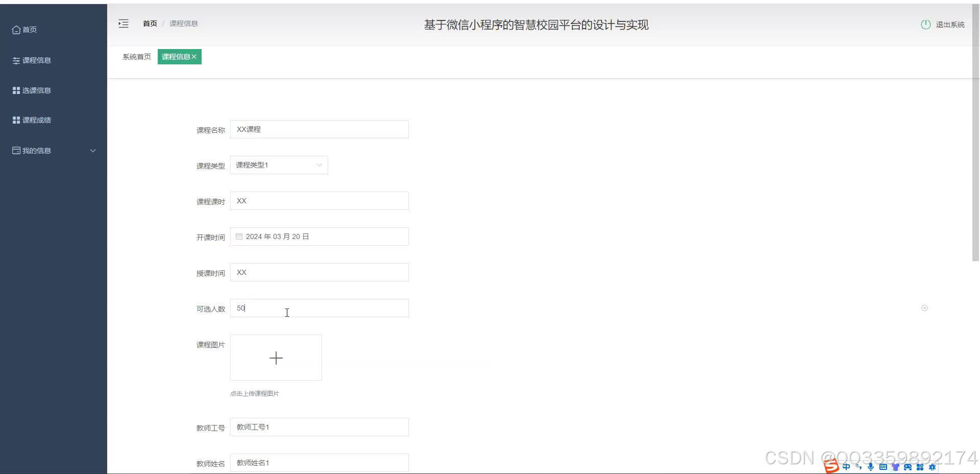Click the sliders icon beside 课程信息
This screenshot has height=474, width=980.
[x=16, y=60]
